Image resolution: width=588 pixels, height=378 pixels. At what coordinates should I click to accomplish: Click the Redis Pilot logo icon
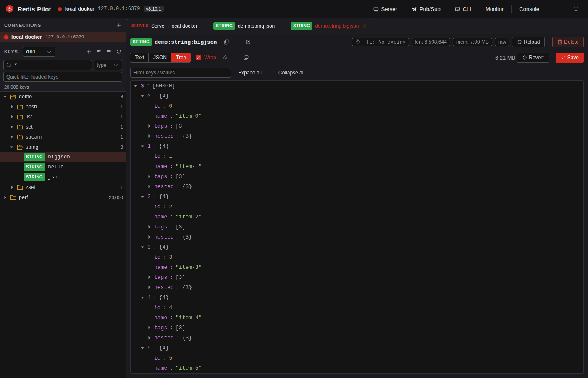pyautogui.click(x=10, y=9)
